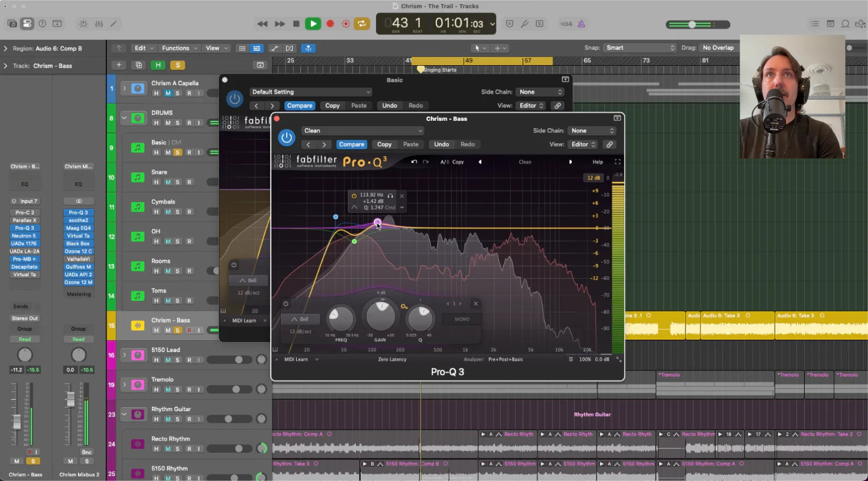Open the tuner icon in control bar

pos(524,24)
